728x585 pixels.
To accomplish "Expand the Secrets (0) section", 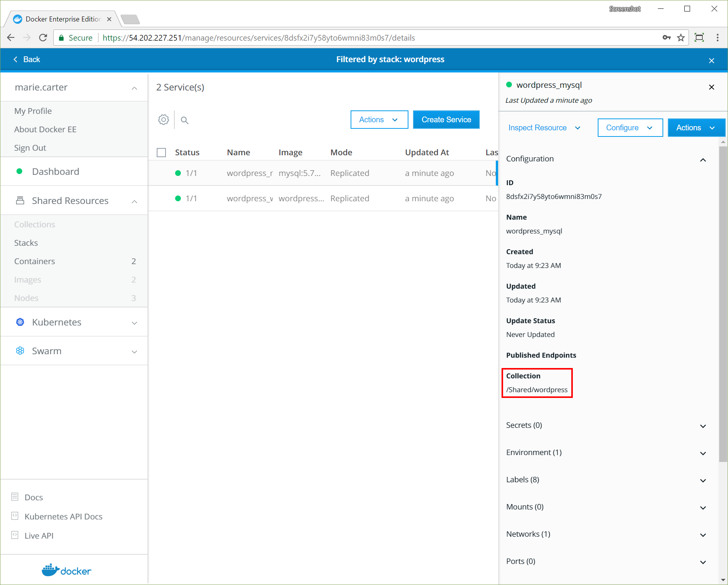I will 605,426.
